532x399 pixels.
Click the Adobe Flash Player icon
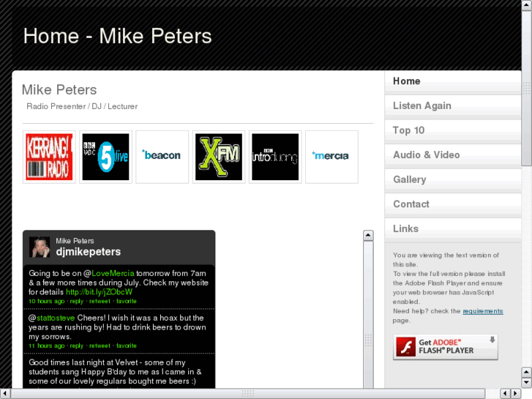coord(406,347)
